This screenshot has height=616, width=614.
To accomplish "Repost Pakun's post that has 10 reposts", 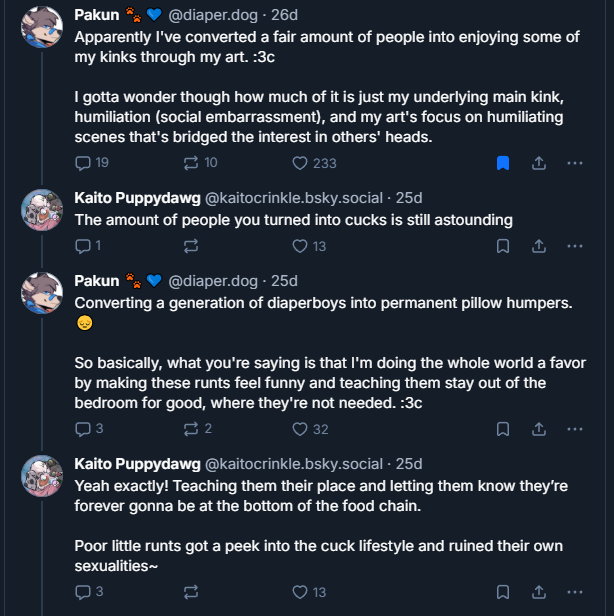I will click(200, 163).
